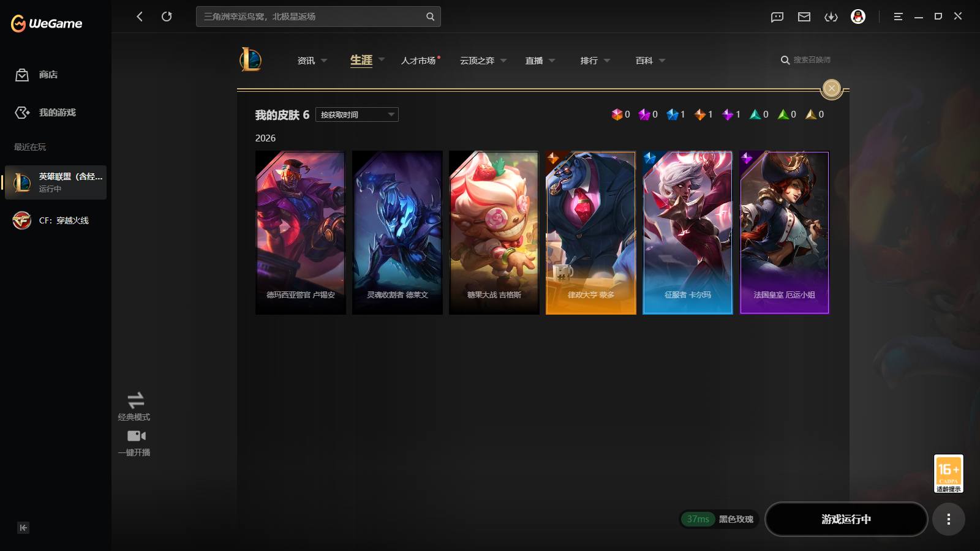Image resolution: width=980 pixels, height=551 pixels.
Task: Click the 2026 year label
Action: pos(265,138)
